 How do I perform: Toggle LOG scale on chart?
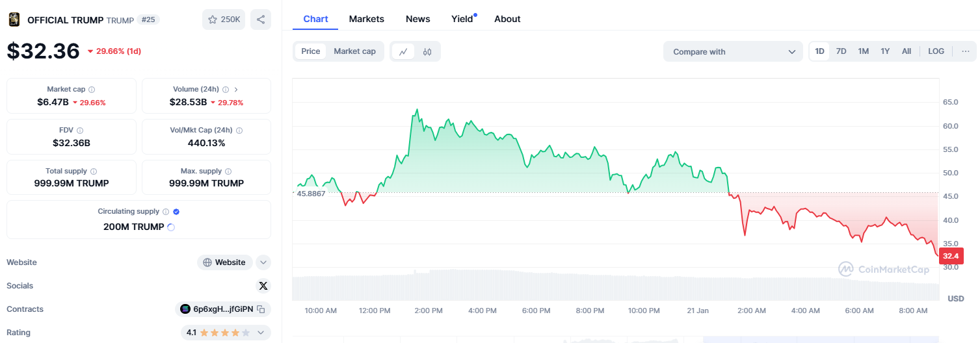[x=936, y=51]
